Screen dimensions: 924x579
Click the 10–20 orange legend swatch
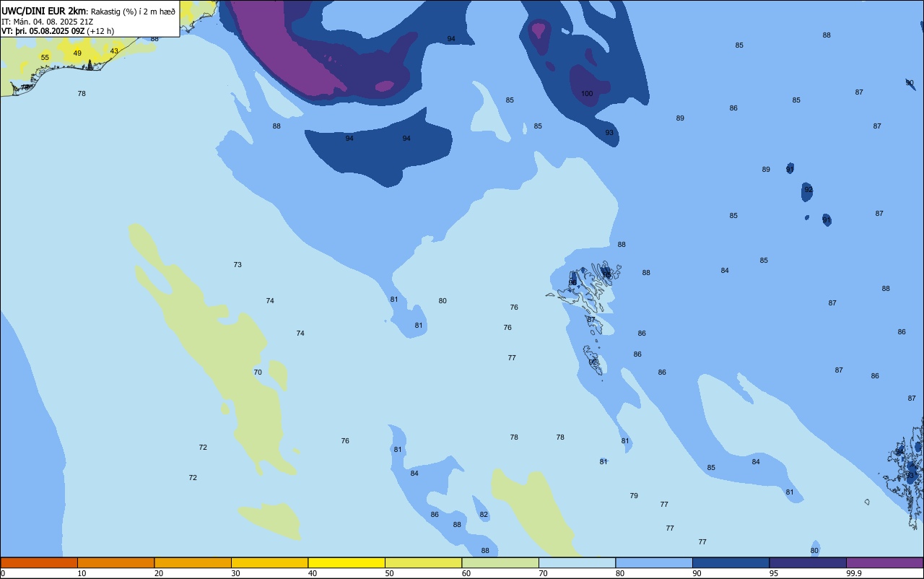pos(115,562)
